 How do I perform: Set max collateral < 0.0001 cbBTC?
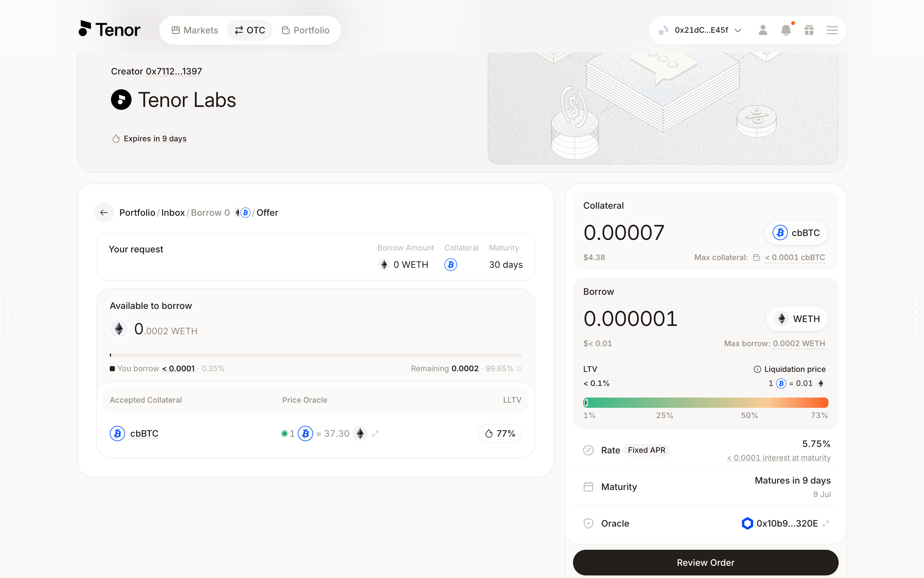coord(795,258)
